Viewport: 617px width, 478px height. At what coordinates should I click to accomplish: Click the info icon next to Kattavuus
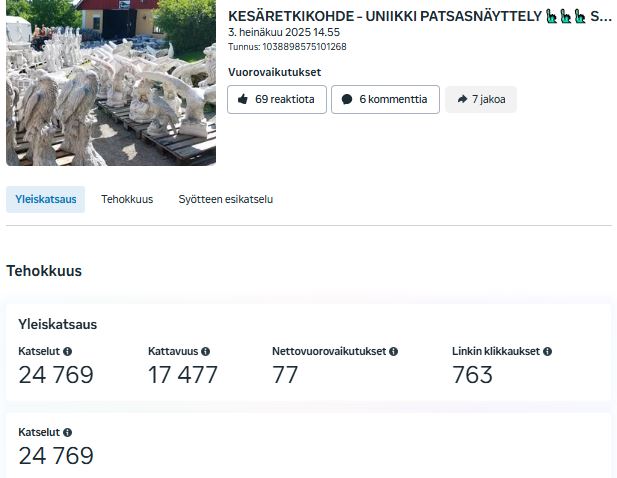pos(205,352)
